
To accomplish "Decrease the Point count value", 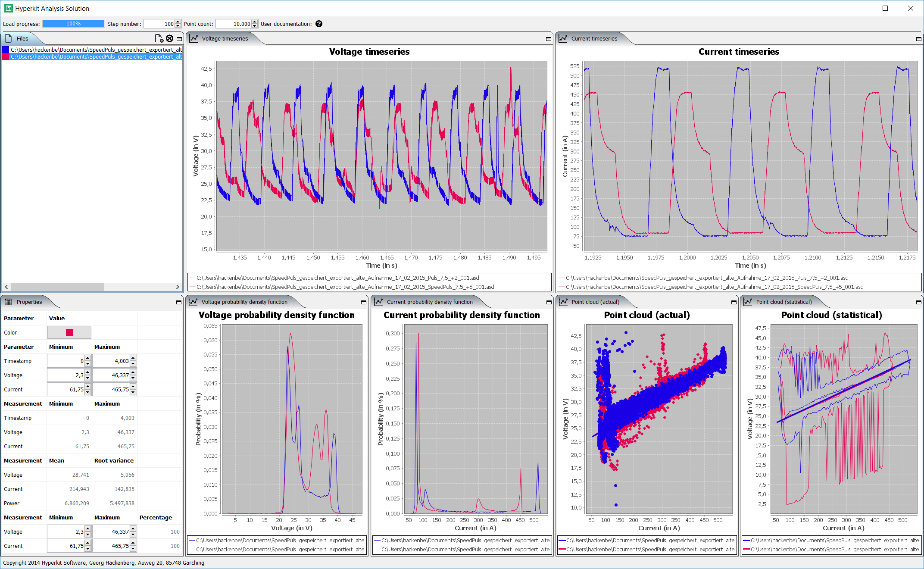I will point(255,26).
